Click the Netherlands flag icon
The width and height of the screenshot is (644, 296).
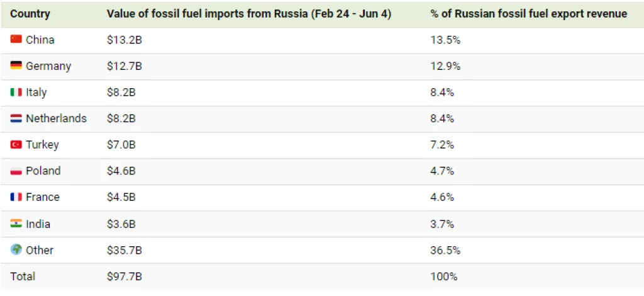click(x=16, y=118)
